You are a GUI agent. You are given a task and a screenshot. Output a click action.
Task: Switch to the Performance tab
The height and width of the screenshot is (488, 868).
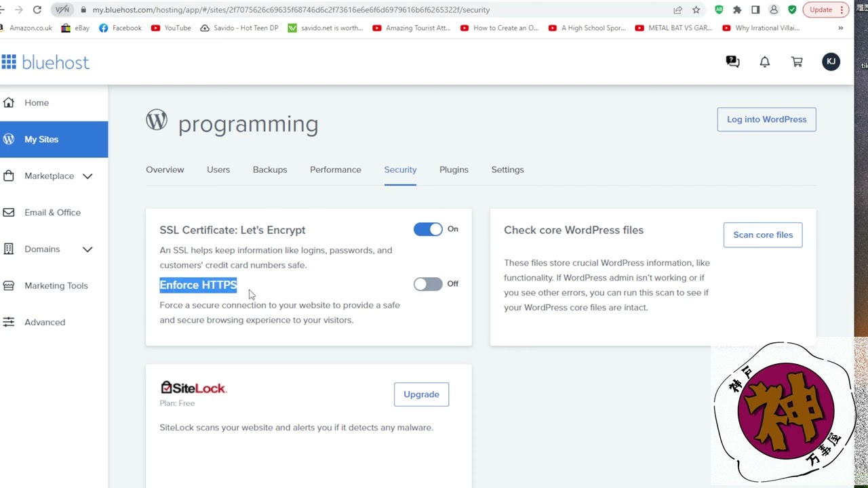[x=336, y=169]
